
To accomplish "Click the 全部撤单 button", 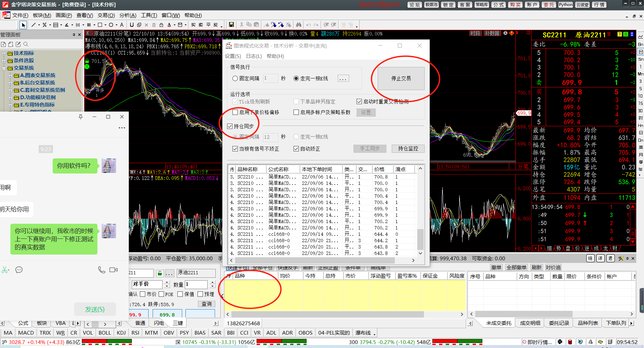I will pyautogui.click(x=516, y=267).
